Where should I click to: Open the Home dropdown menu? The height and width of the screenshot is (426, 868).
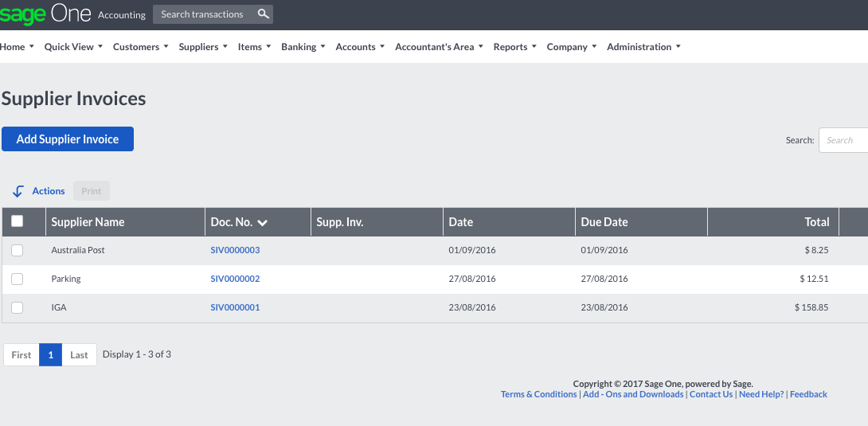[x=18, y=47]
